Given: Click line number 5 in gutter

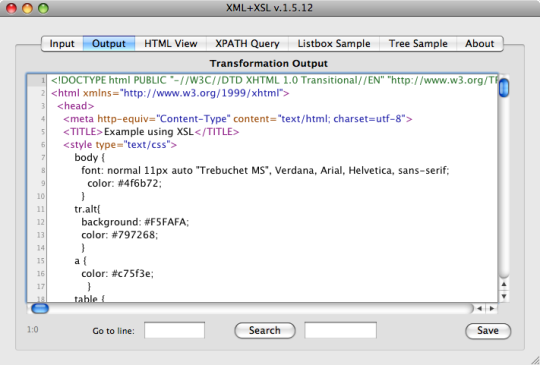Looking at the screenshot, I should click(x=43, y=132).
